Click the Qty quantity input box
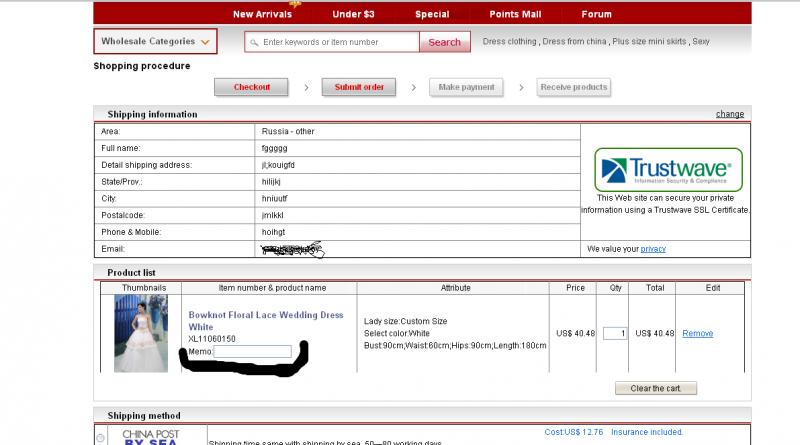The image size is (800, 445). tap(614, 333)
